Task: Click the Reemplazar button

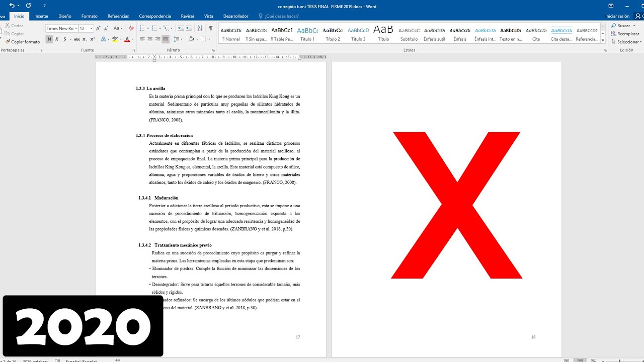Action: [x=625, y=34]
